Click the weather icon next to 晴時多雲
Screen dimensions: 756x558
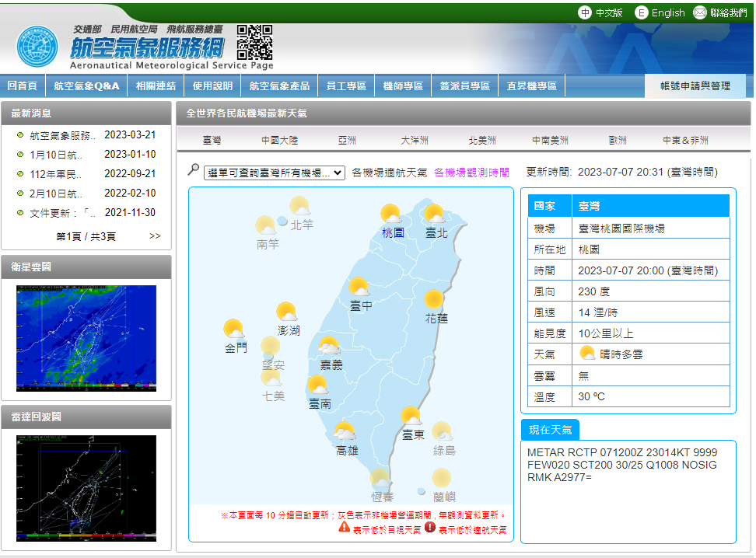586,354
